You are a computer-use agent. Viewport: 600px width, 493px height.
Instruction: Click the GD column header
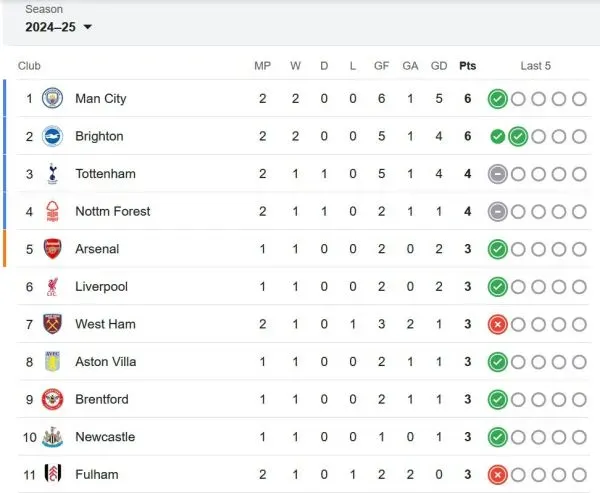click(439, 66)
